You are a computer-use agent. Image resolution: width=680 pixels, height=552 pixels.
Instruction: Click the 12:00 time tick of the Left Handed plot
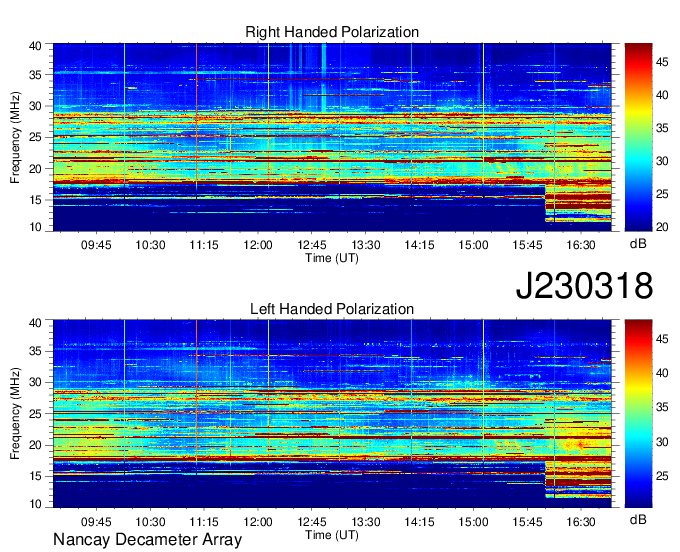[x=258, y=522]
